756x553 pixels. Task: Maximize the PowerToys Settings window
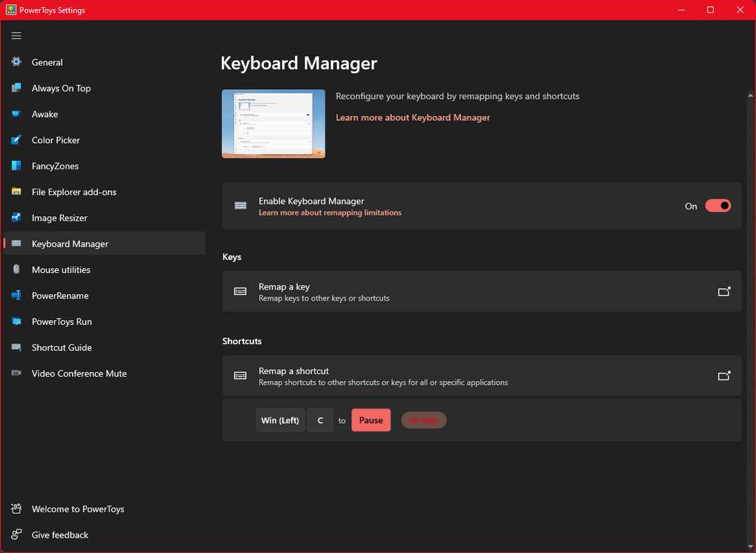[710, 10]
